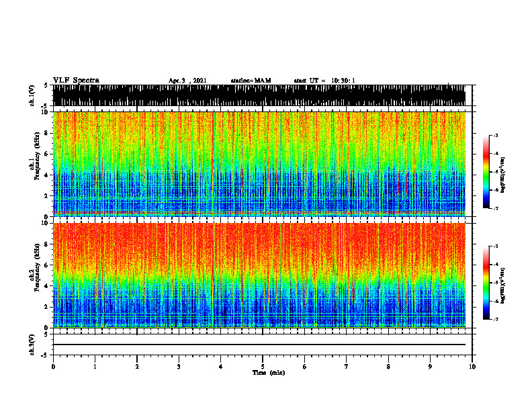The height and width of the screenshot is (411, 532).
Task: Click the time axis tick '1'
Action: [95, 367]
